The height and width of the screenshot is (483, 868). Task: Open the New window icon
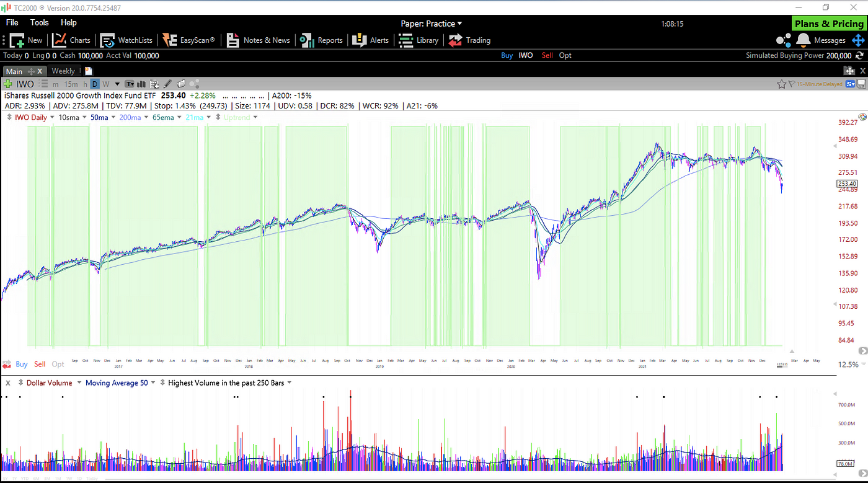tap(17, 40)
